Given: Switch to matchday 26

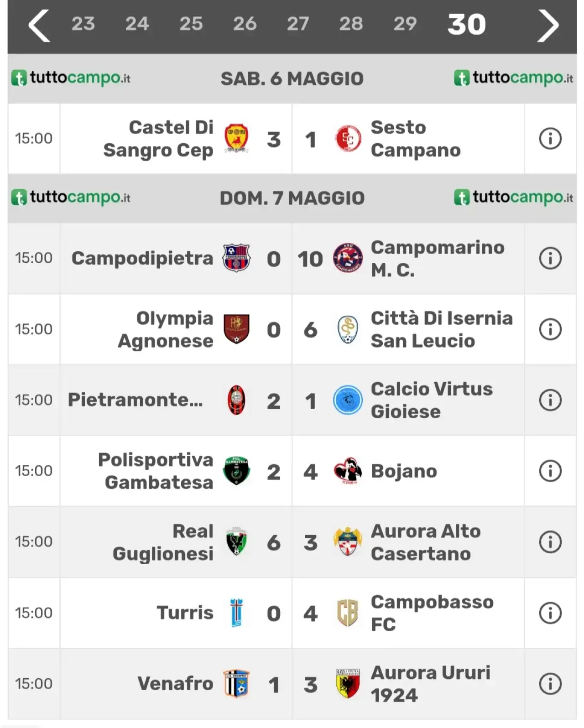Looking at the screenshot, I should 245,24.
